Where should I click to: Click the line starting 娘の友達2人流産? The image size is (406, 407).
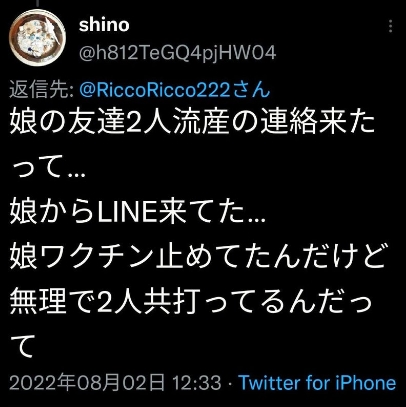(192, 121)
